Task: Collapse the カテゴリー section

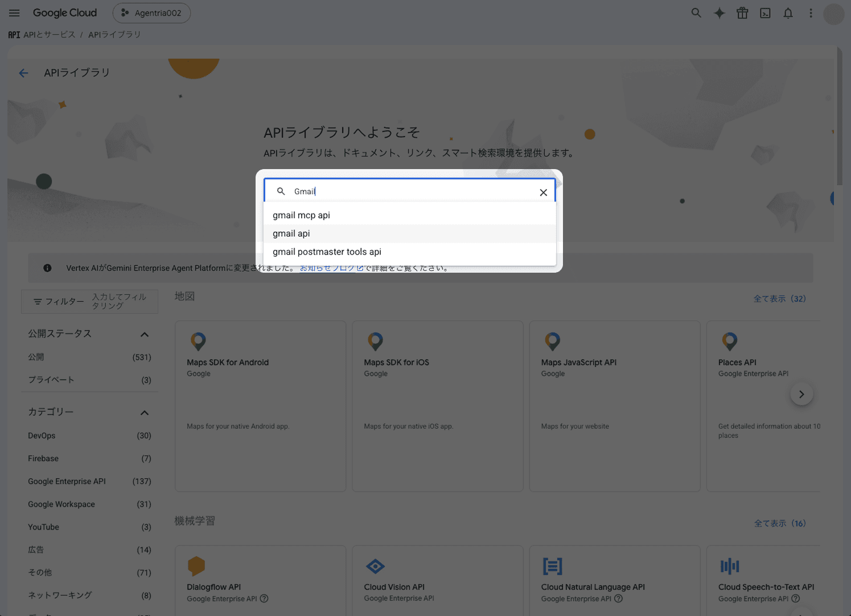Action: pyautogui.click(x=145, y=413)
